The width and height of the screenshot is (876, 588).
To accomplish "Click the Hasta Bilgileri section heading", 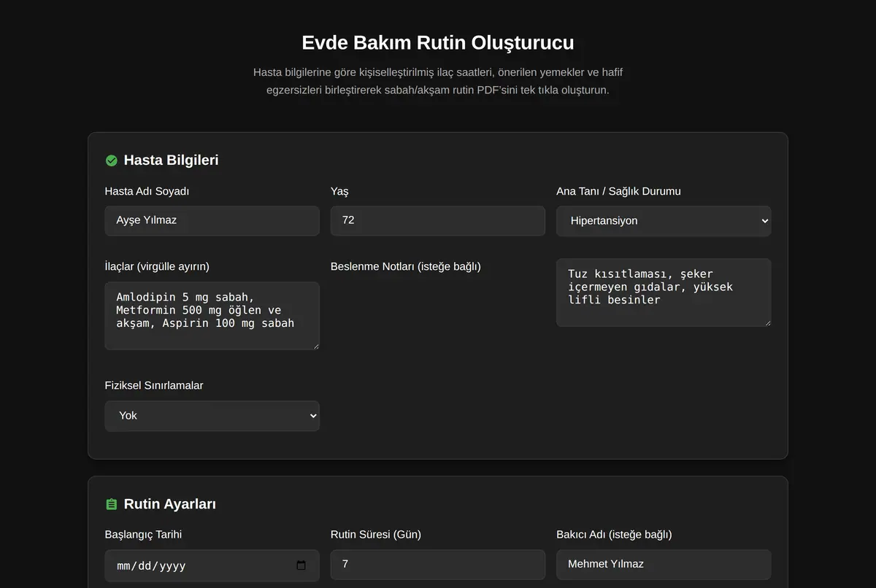I will [x=171, y=160].
